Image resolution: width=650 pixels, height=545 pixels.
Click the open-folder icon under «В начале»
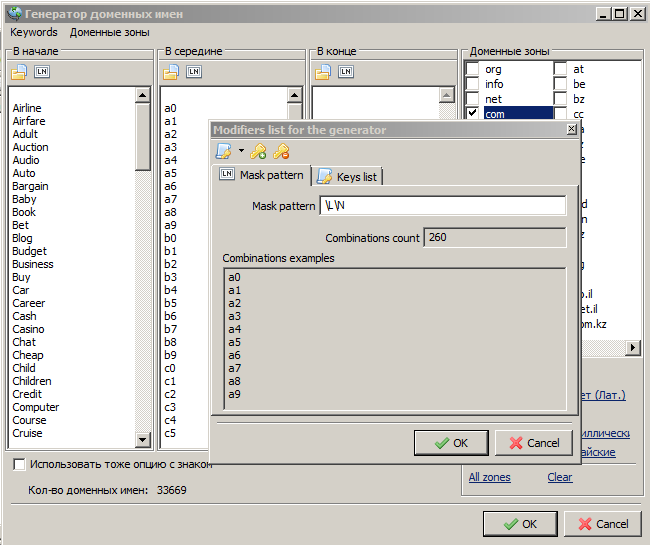pos(20,72)
